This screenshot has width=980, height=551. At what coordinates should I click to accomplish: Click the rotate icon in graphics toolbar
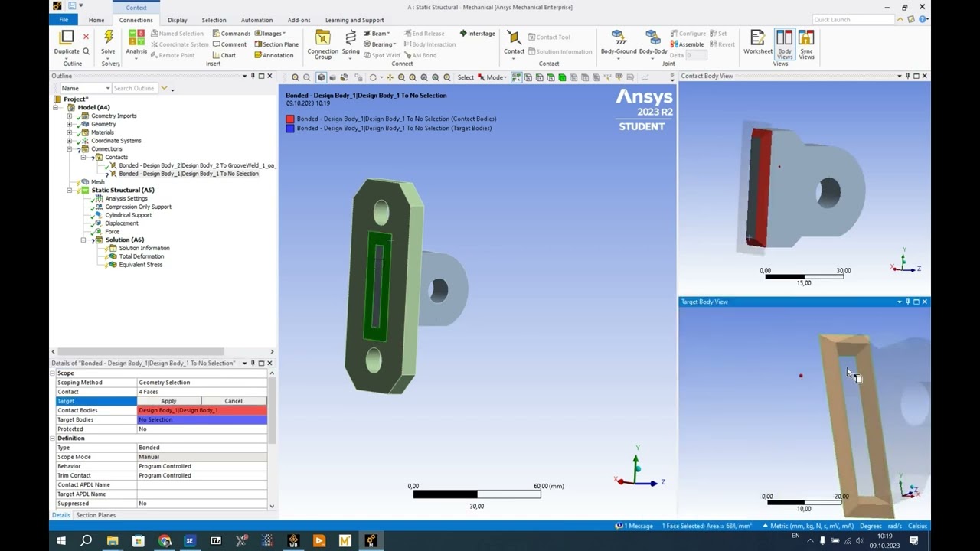pos(373,77)
